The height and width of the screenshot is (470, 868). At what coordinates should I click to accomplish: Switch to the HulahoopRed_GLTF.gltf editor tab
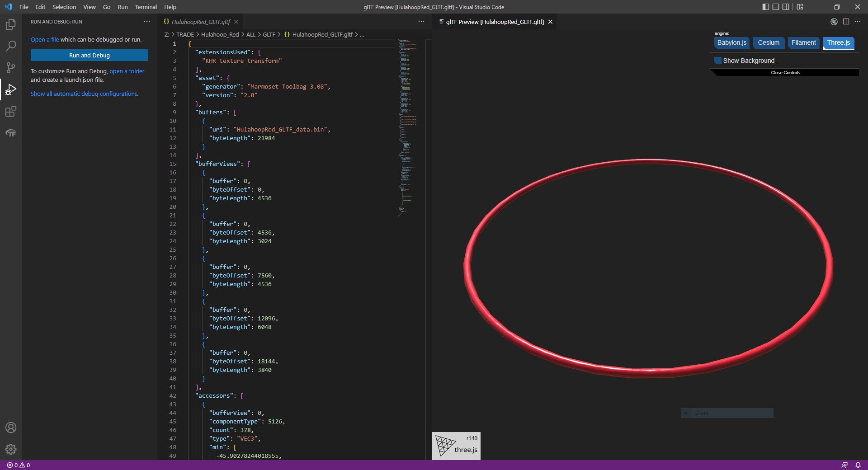[x=201, y=22]
